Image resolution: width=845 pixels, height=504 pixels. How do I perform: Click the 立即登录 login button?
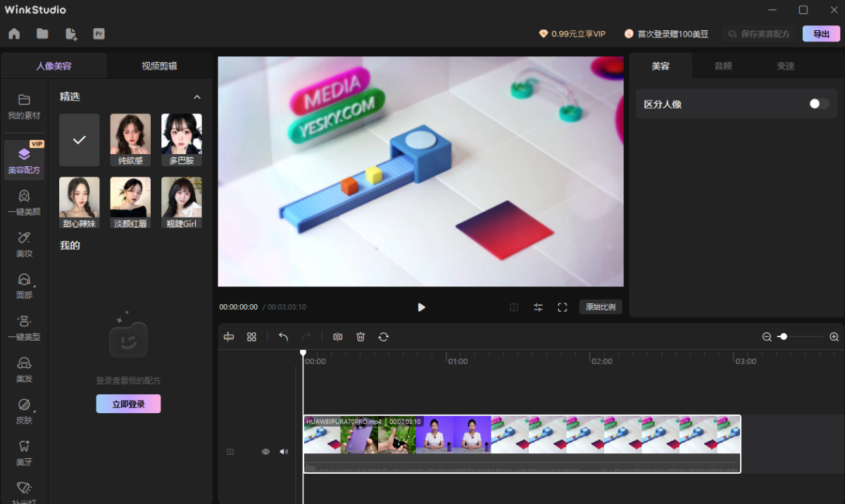(128, 404)
